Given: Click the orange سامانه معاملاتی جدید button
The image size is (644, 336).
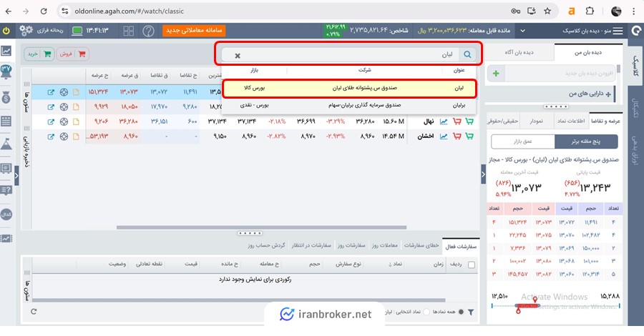Looking at the screenshot, I should pyautogui.click(x=194, y=30).
